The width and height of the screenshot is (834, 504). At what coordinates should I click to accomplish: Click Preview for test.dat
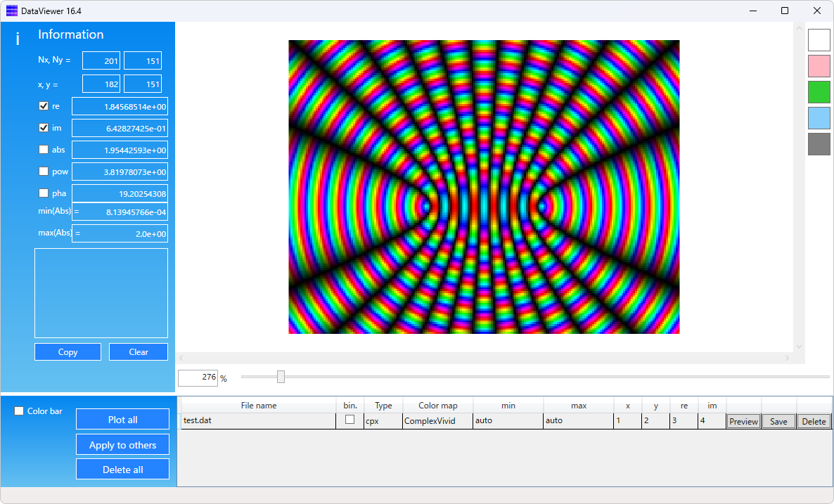coord(743,421)
